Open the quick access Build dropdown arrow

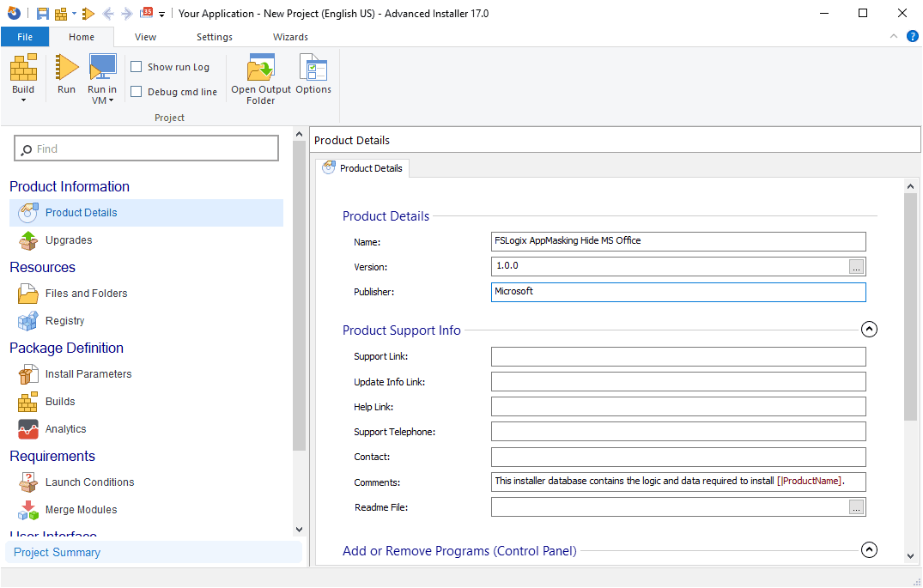pyautogui.click(x=74, y=14)
